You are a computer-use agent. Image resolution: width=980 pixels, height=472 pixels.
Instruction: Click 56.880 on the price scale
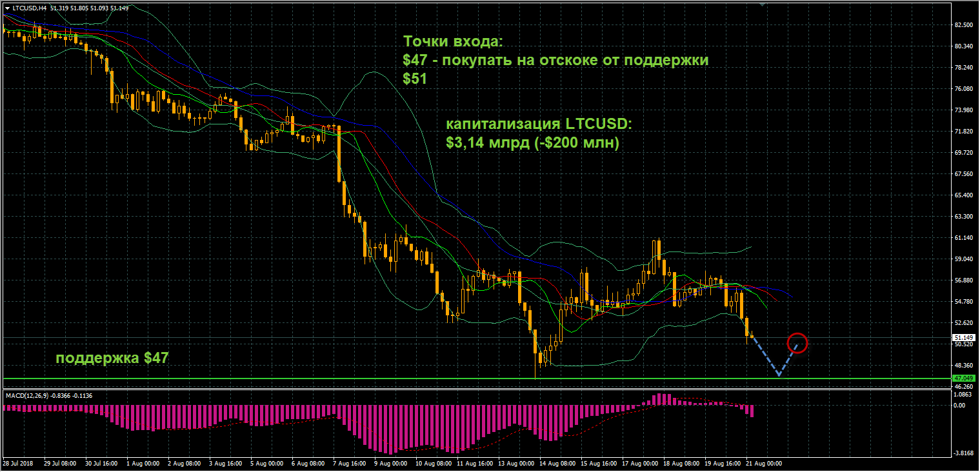click(x=963, y=280)
